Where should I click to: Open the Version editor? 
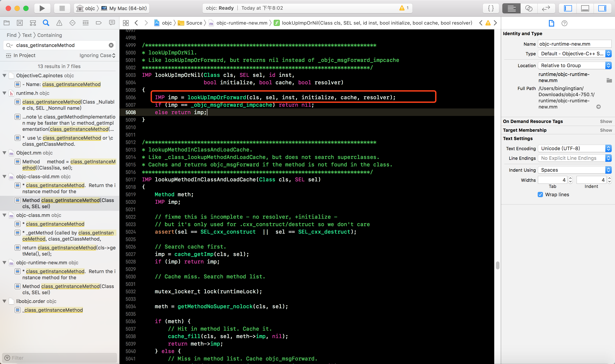(x=546, y=8)
